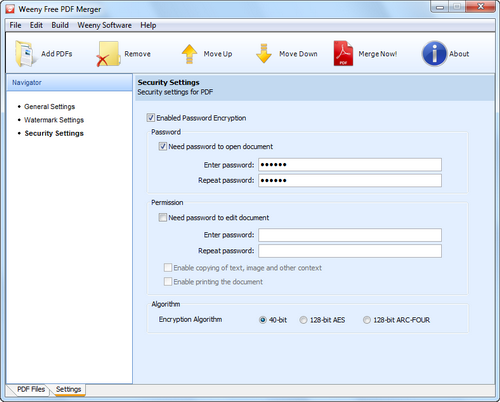Open General Settings in the Navigator
This screenshot has width=500, height=402.
coord(50,107)
